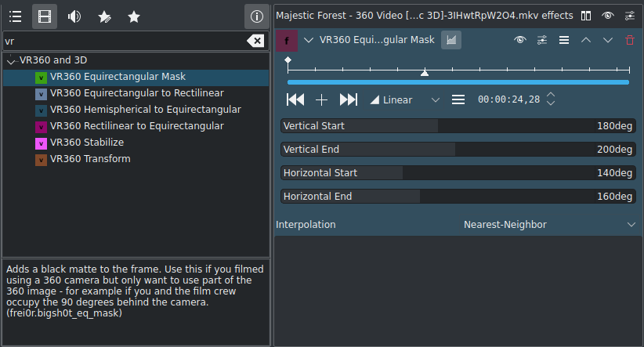Select VR360 Stabilize effect

[x=86, y=143]
